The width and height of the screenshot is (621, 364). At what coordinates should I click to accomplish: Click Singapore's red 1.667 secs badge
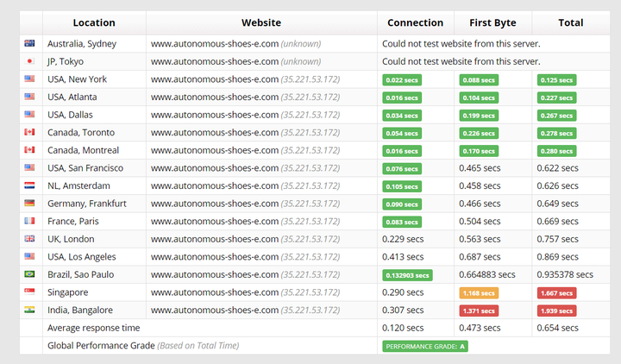[557, 293]
